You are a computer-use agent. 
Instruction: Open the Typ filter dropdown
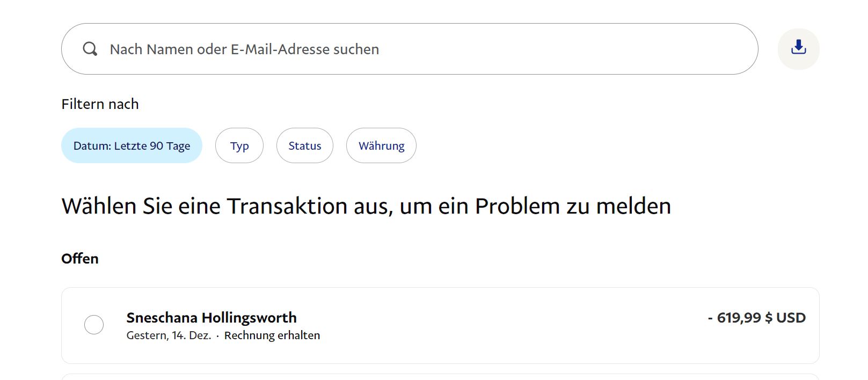pyautogui.click(x=239, y=146)
